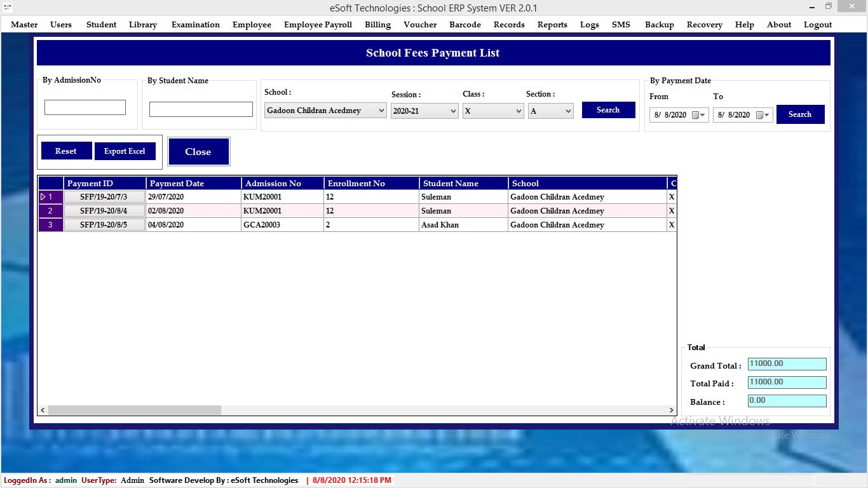Screen dimensions: 868x488
Task: Open the Employee Payroll menu
Action: 318,25
